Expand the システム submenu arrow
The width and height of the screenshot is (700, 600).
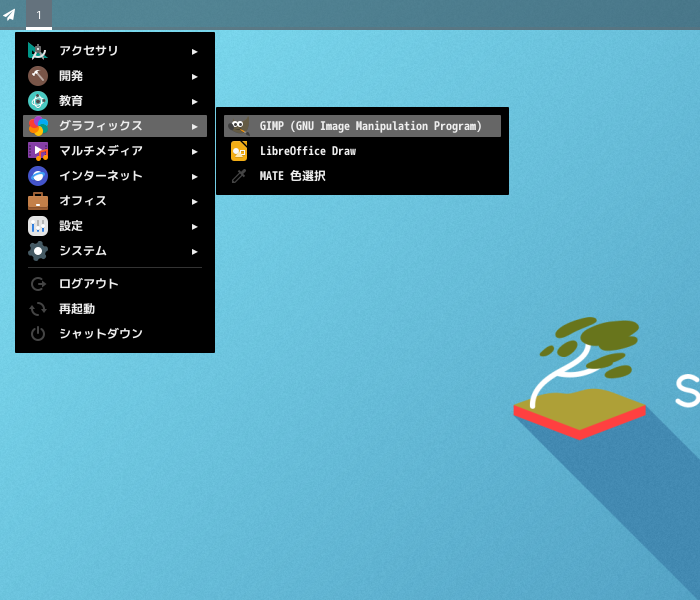coord(195,252)
